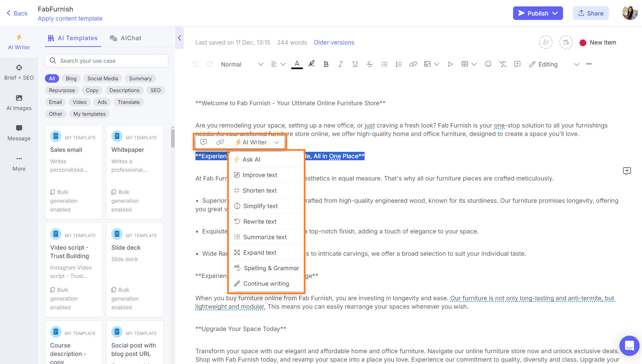The width and height of the screenshot is (642, 364).
Task: Open the New Item status selector
Action: coord(598,43)
